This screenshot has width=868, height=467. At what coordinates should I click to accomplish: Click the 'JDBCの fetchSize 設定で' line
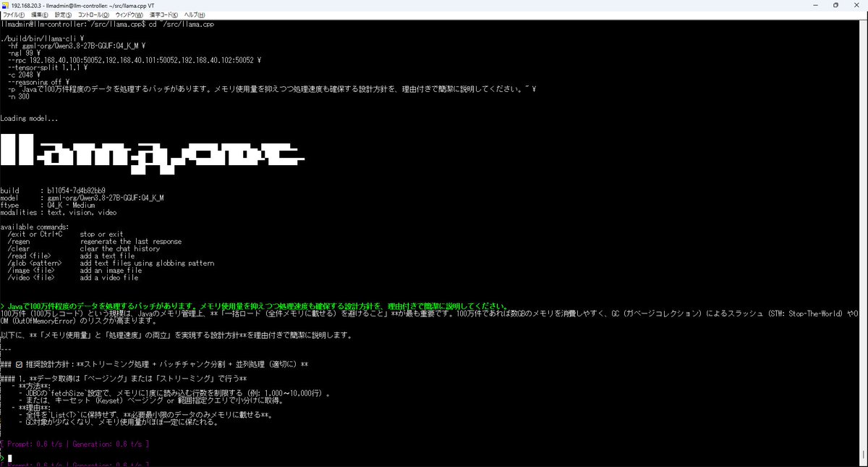click(174, 393)
